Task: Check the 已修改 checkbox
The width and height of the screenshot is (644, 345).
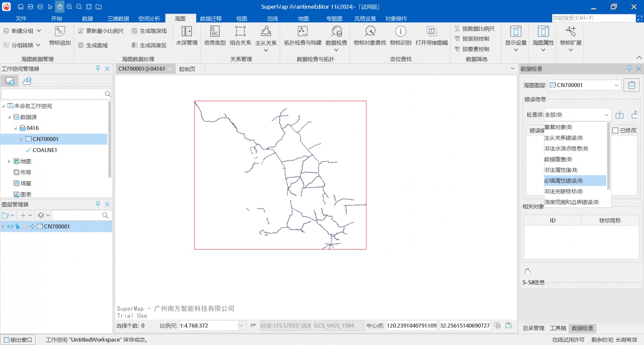Action: pyautogui.click(x=616, y=130)
